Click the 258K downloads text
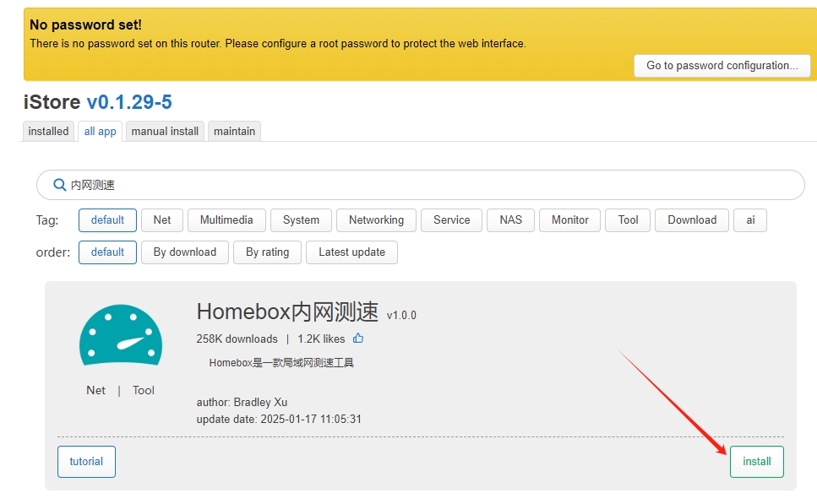This screenshot has width=817, height=504. pos(237,339)
